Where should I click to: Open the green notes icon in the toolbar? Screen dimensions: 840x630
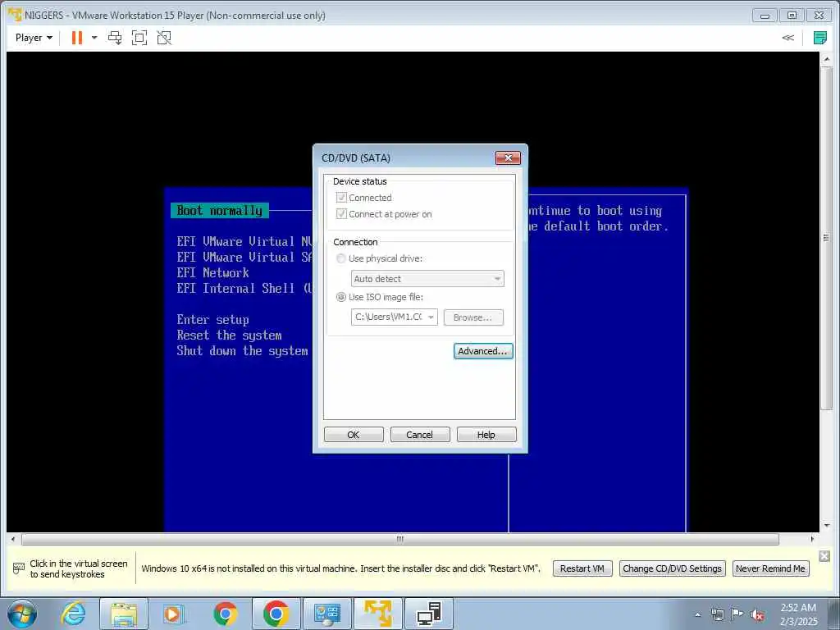pyautogui.click(x=819, y=38)
